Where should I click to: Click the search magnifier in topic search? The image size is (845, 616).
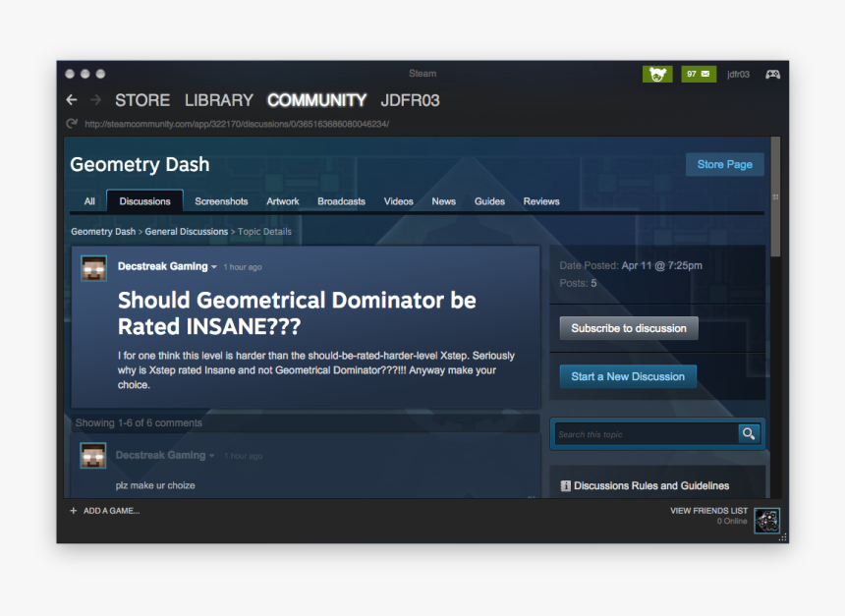click(x=749, y=434)
